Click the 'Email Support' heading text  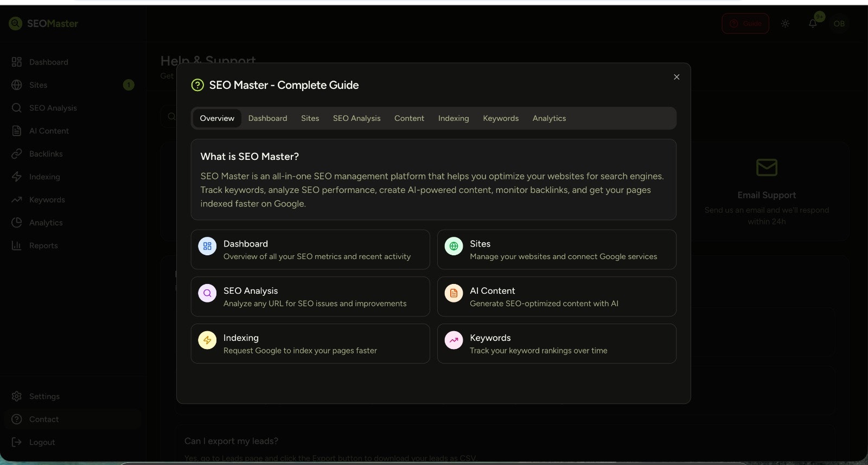pos(767,195)
